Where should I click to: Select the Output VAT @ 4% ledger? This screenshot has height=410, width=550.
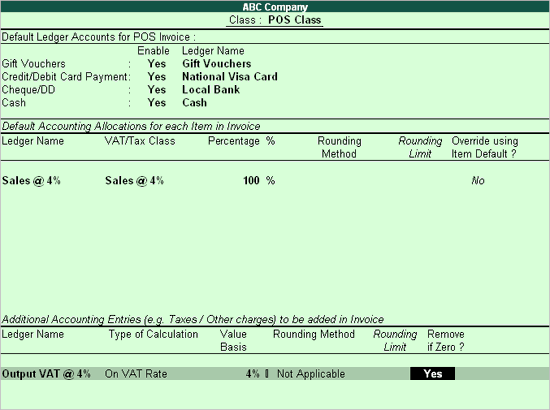(x=46, y=374)
